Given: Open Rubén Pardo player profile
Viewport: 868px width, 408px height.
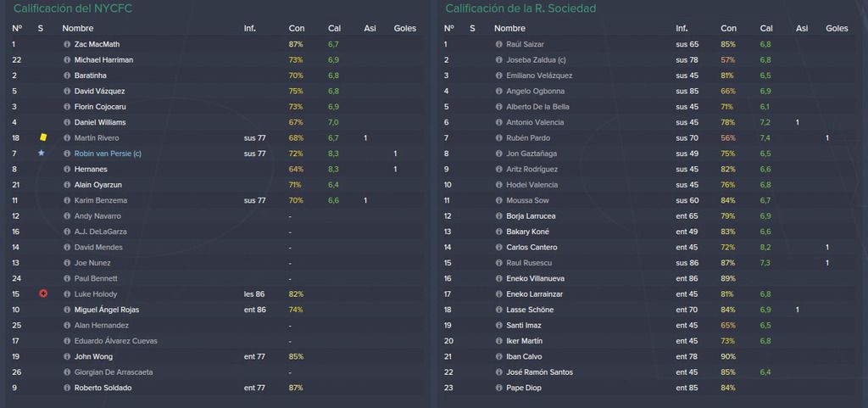Looking at the screenshot, I should (x=528, y=138).
